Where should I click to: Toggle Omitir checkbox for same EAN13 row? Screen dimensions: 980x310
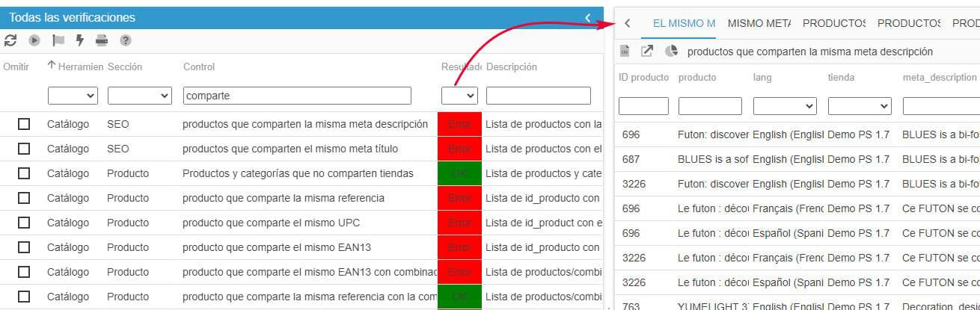point(24,247)
